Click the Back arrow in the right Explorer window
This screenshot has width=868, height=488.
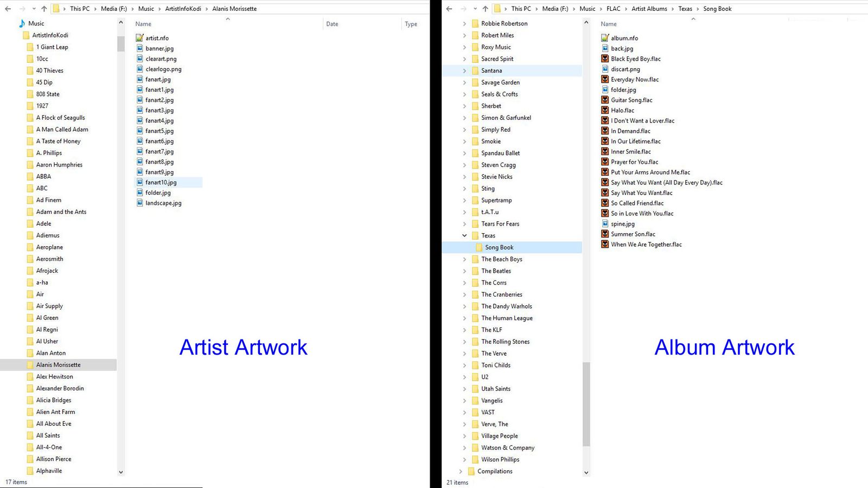449,9
